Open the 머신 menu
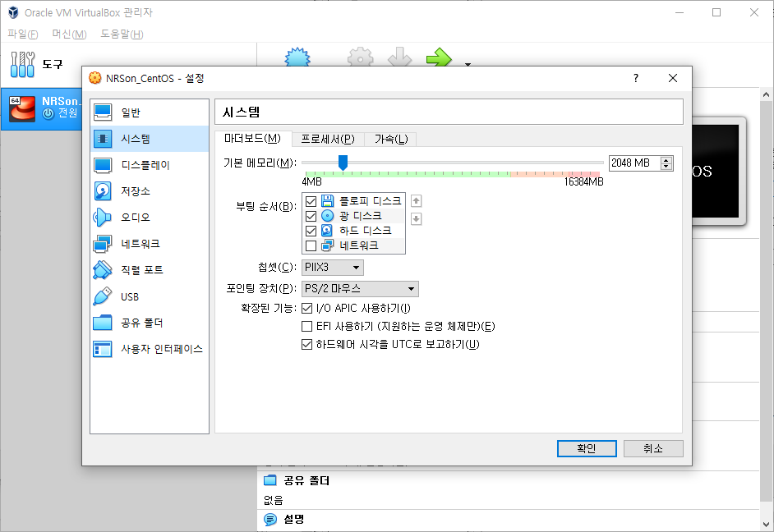The height and width of the screenshot is (532, 774). click(x=69, y=34)
